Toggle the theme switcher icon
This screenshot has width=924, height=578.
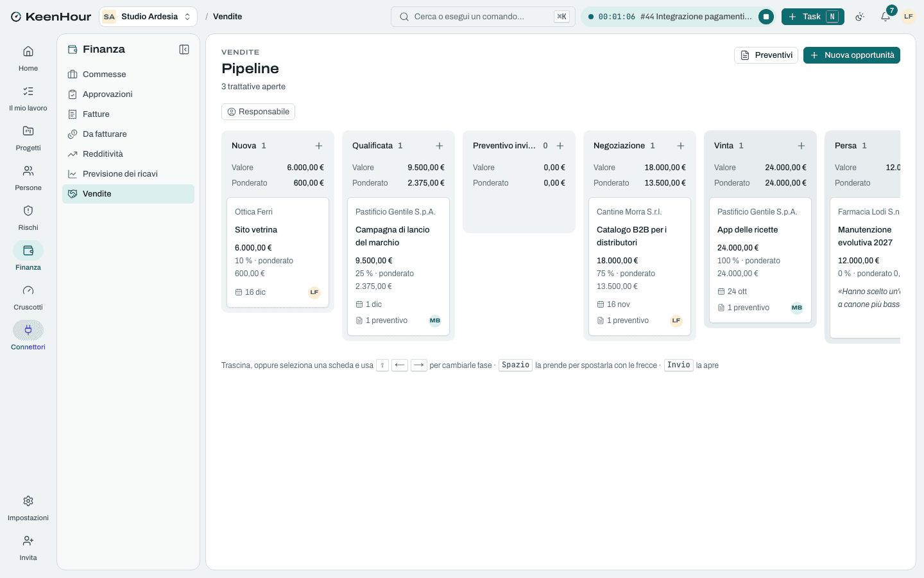click(x=860, y=17)
